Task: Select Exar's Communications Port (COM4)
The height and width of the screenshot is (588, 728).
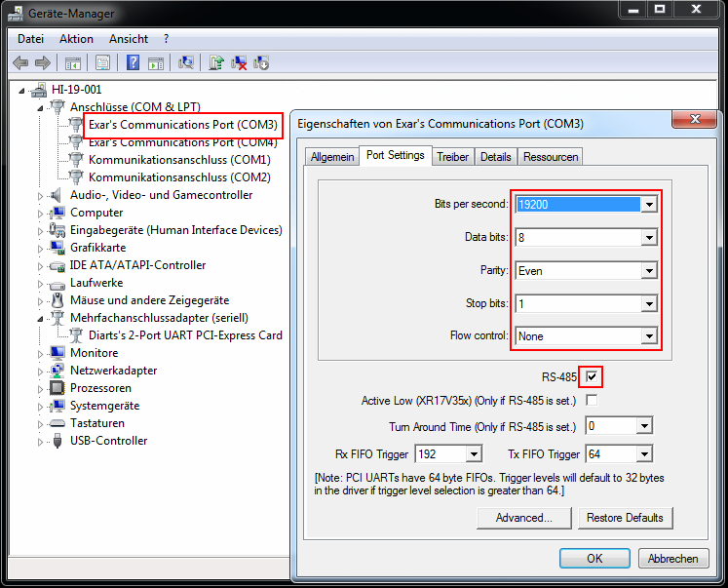Action: (183, 142)
